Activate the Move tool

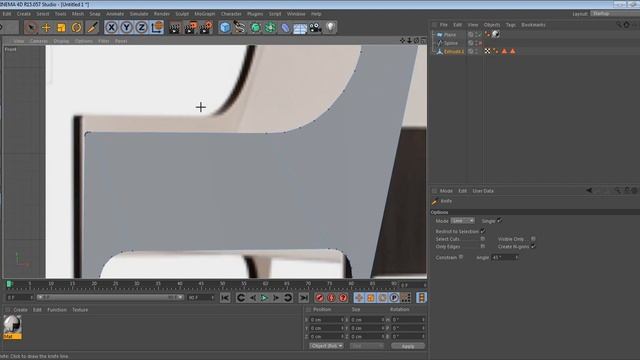click(x=46, y=27)
